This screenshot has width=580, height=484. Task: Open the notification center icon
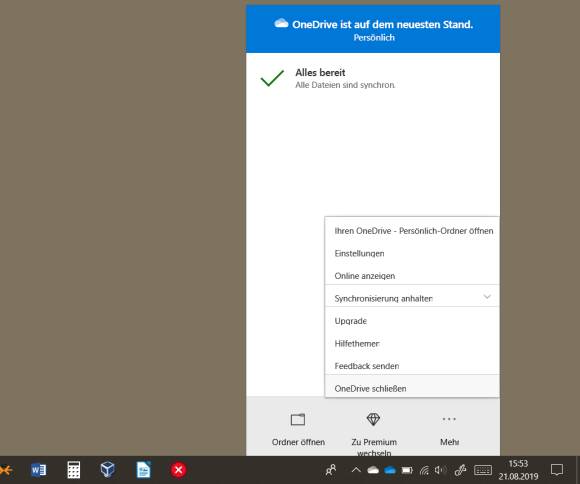pyautogui.click(x=557, y=470)
